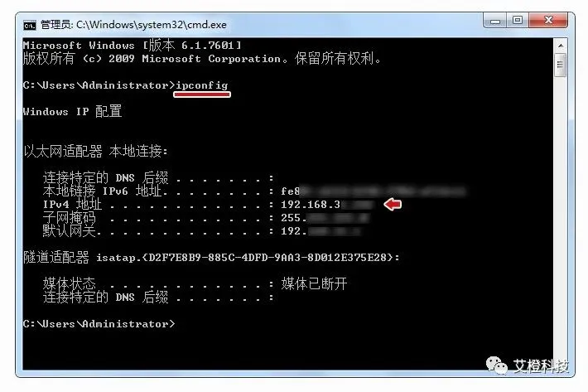
Task: Click the 子网掩码 value starting 255
Action: click(325, 218)
